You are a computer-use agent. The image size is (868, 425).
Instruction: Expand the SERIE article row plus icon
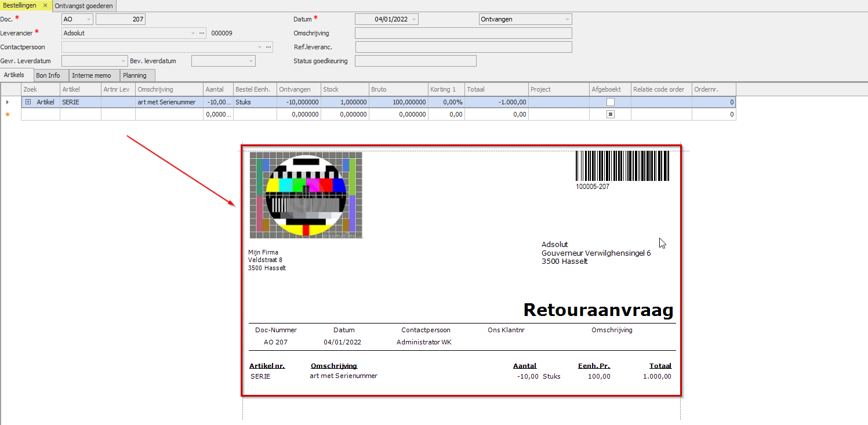coord(28,102)
